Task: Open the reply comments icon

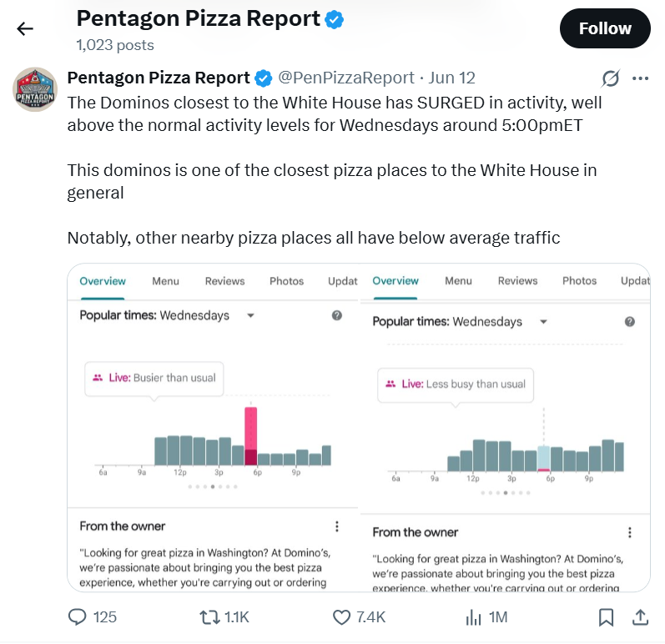Action: tap(78, 617)
